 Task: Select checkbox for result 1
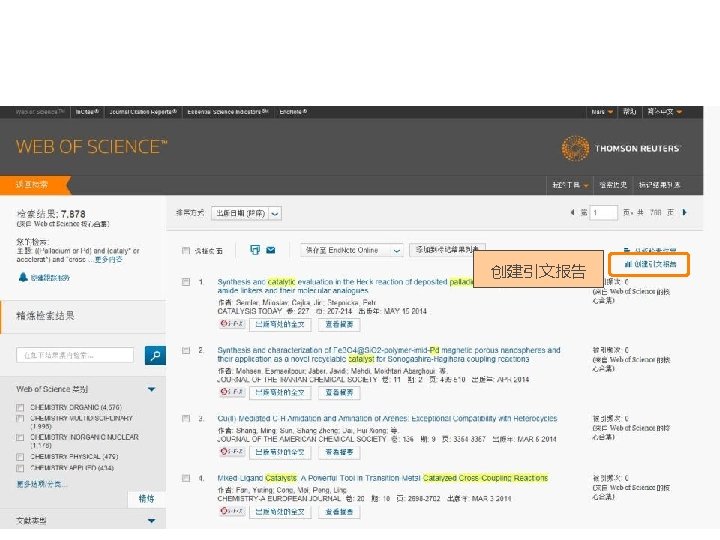point(186,281)
